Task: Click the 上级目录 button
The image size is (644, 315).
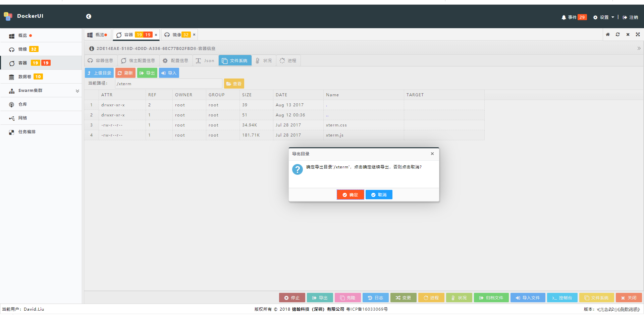Action: point(99,73)
